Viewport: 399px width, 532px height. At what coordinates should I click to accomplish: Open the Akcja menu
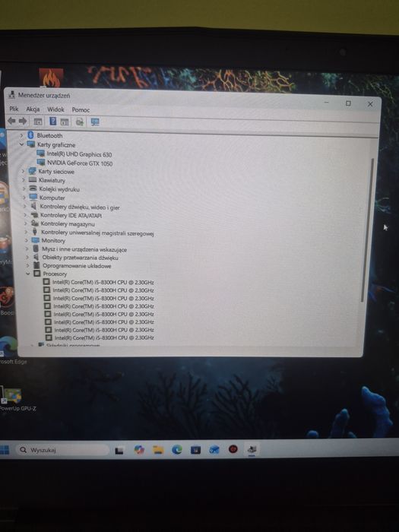pyautogui.click(x=33, y=109)
